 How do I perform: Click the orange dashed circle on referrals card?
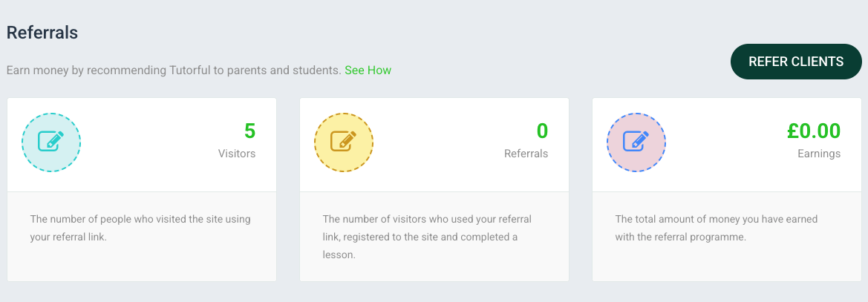344,142
